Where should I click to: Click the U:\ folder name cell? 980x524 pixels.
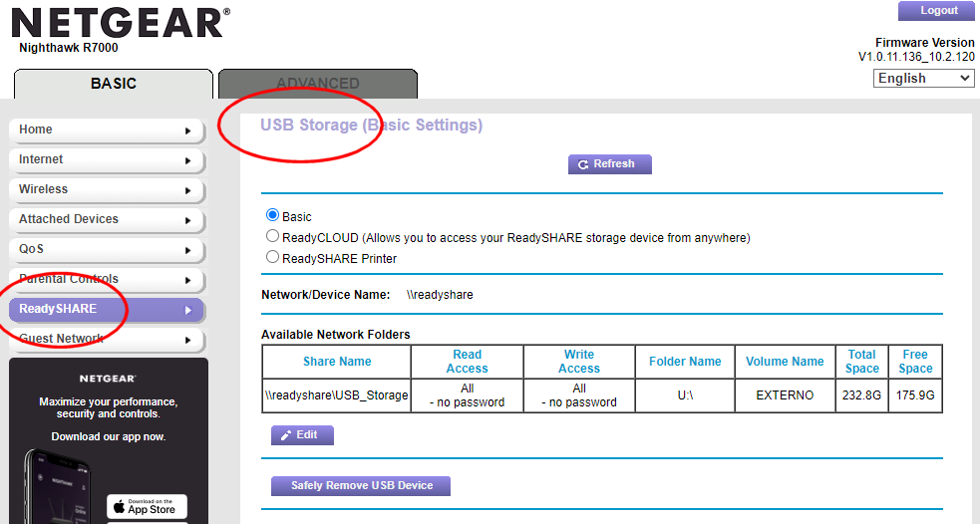click(685, 395)
